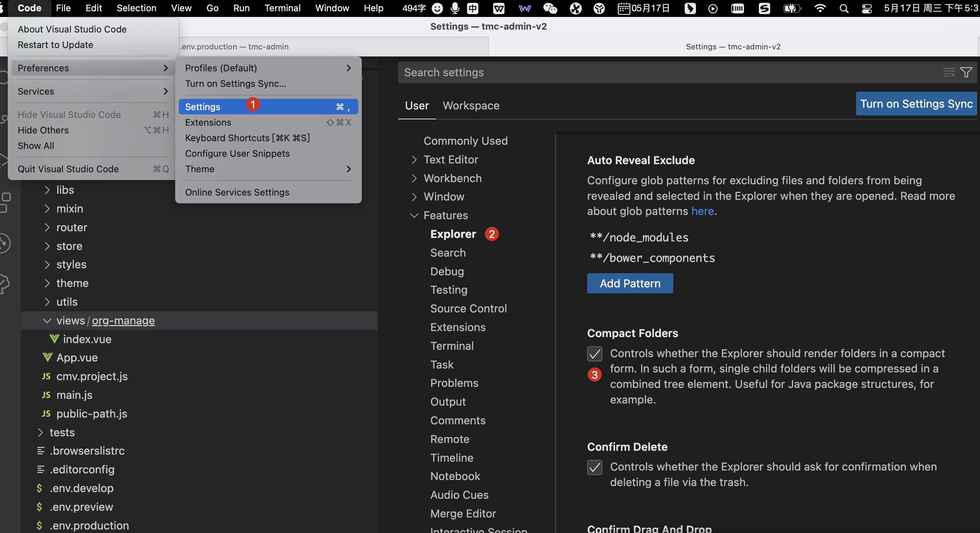Open the Wi-Fi status menu icon
This screenshot has height=533, width=980.
click(x=820, y=8)
